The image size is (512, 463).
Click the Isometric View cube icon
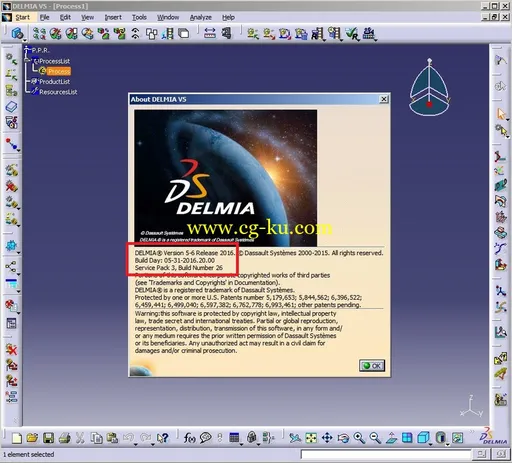pyautogui.click(x=423, y=438)
